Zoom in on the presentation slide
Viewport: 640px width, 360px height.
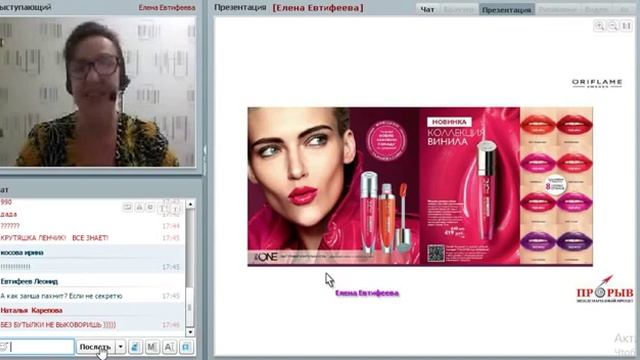[599, 26]
